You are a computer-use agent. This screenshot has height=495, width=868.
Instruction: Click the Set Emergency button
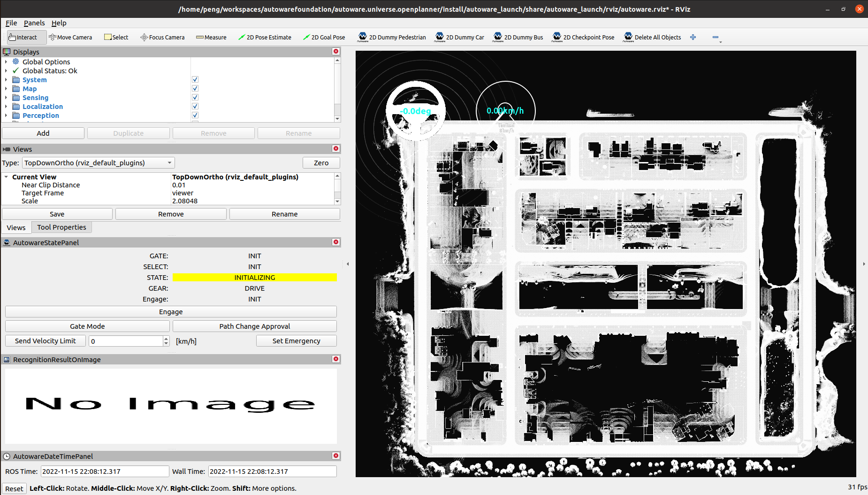point(297,341)
